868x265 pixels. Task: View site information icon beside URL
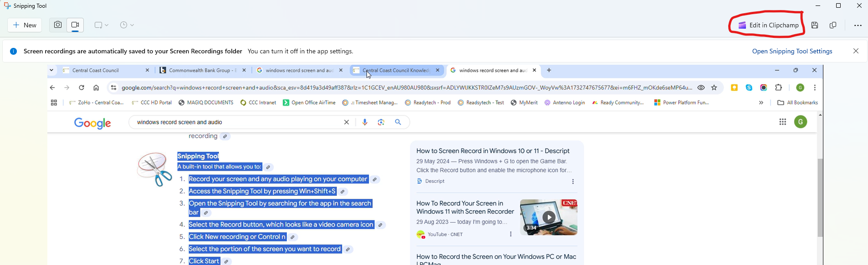(x=113, y=88)
